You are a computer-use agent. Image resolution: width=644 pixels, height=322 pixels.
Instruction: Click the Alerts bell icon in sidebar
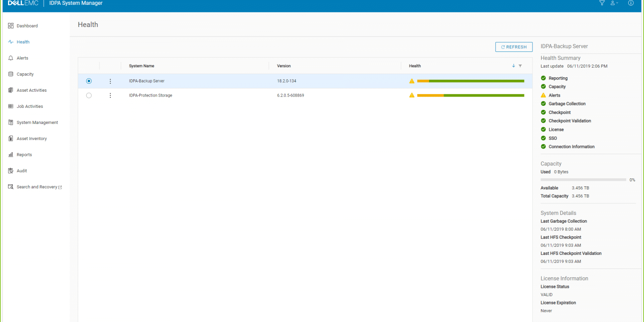(x=10, y=58)
